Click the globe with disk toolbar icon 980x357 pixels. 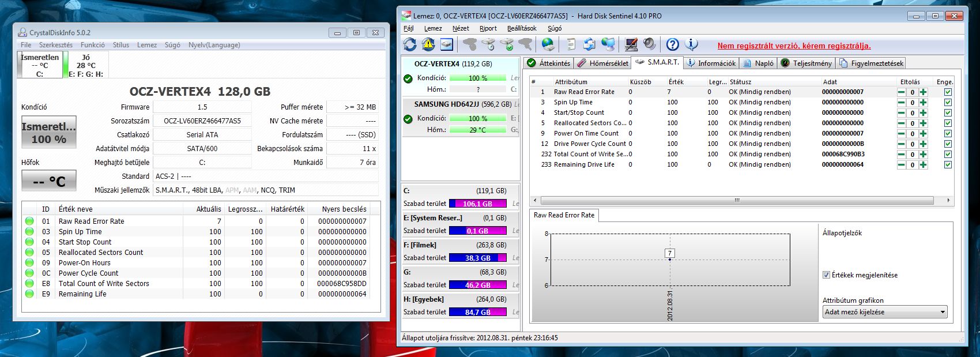[x=548, y=44]
